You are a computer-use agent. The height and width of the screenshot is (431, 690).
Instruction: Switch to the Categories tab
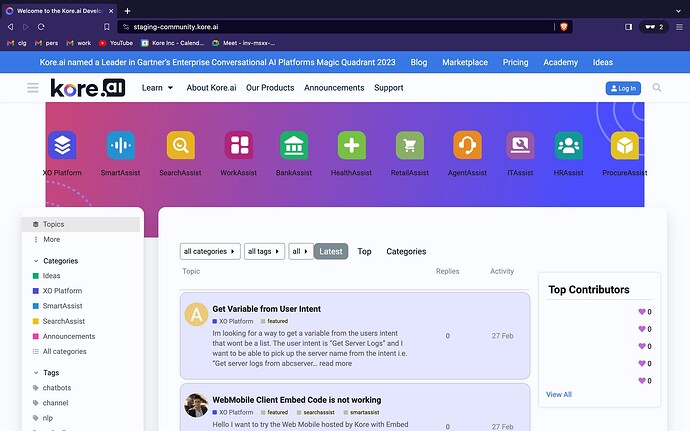coord(406,251)
